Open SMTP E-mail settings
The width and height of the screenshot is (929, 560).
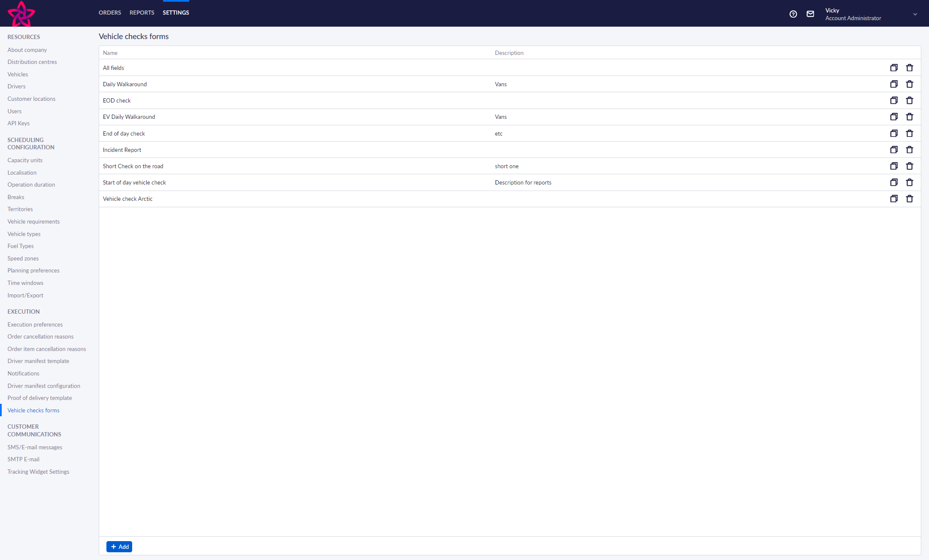click(23, 459)
